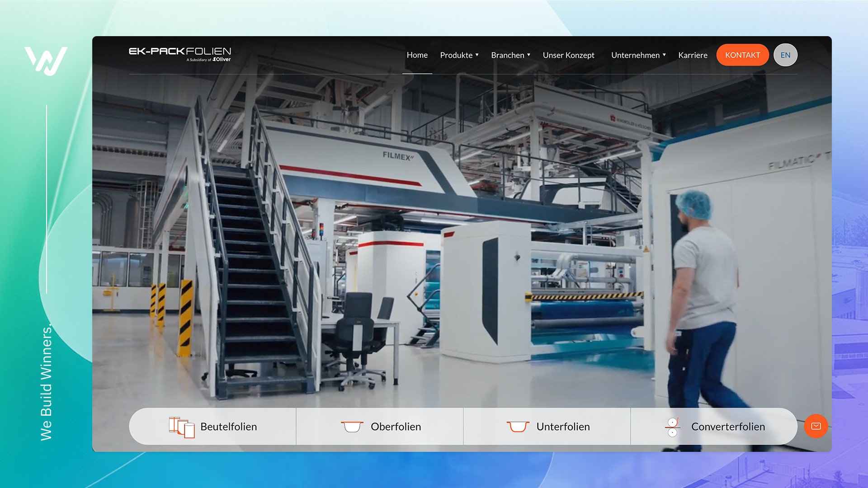The width and height of the screenshot is (868, 488).
Task: Expand the Unternehmen dropdown arrow
Action: point(664,55)
